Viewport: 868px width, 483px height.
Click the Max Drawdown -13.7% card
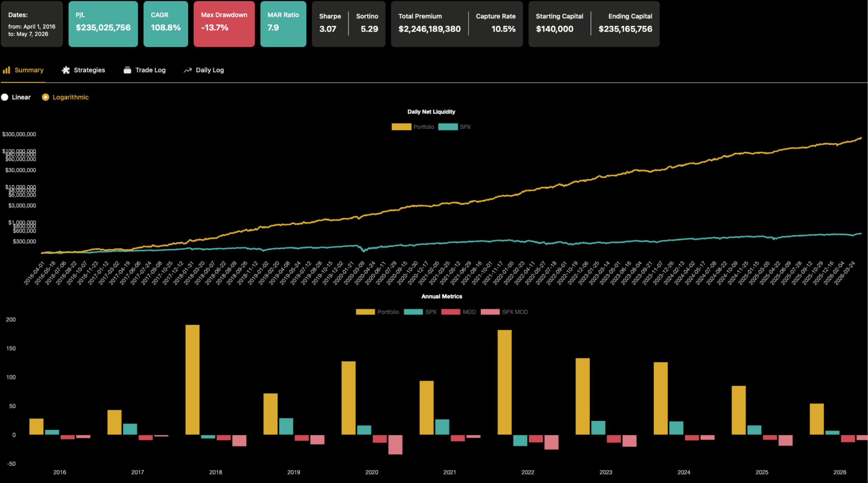(224, 24)
